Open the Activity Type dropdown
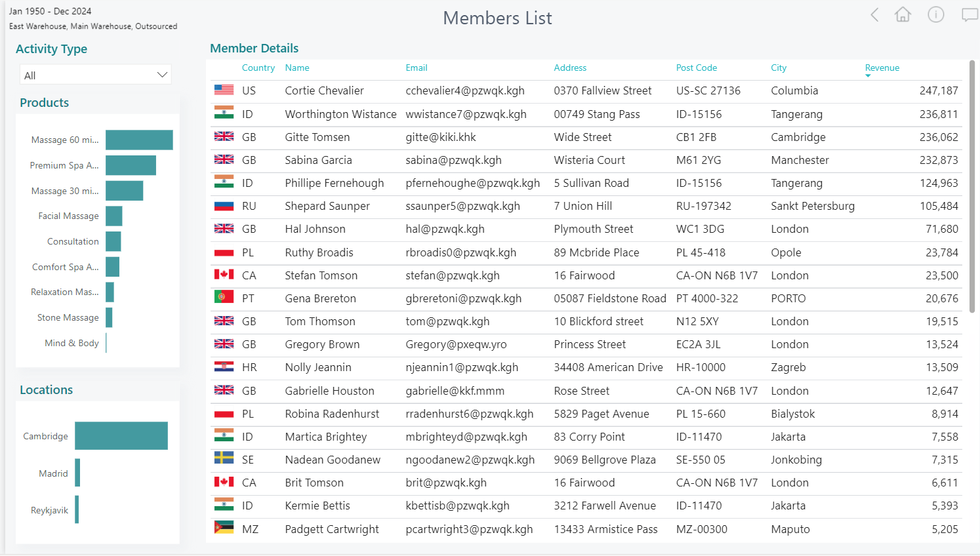The height and width of the screenshot is (556, 980). [96, 75]
